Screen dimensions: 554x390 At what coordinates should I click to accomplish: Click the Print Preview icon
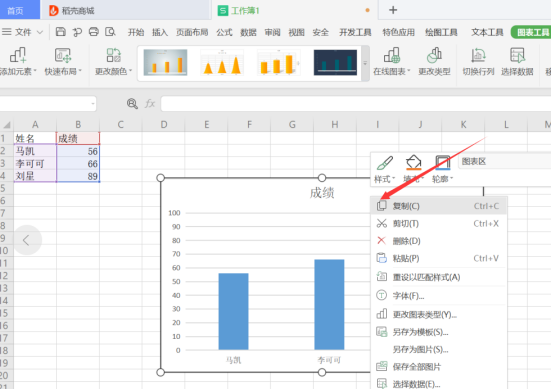pos(110,32)
